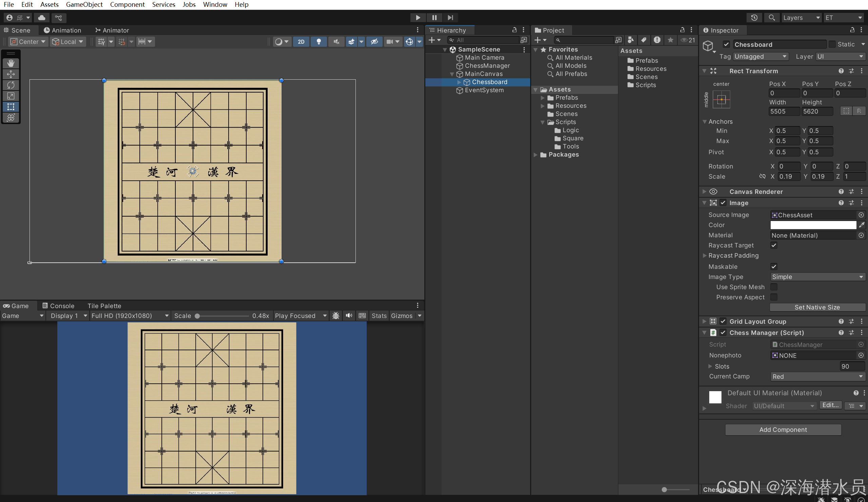Viewport: 868px width, 502px height.
Task: Select the Rotate tool
Action: [x=11, y=85]
